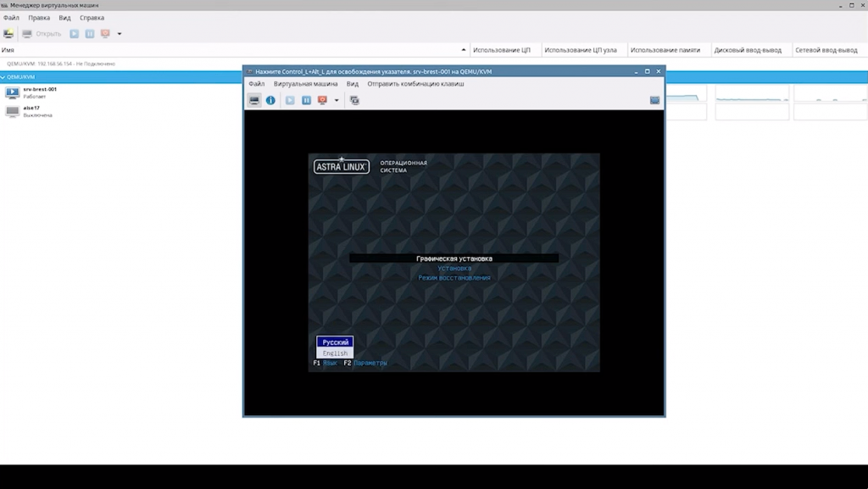
Task: Open the manager's Справка menu
Action: coord(92,18)
